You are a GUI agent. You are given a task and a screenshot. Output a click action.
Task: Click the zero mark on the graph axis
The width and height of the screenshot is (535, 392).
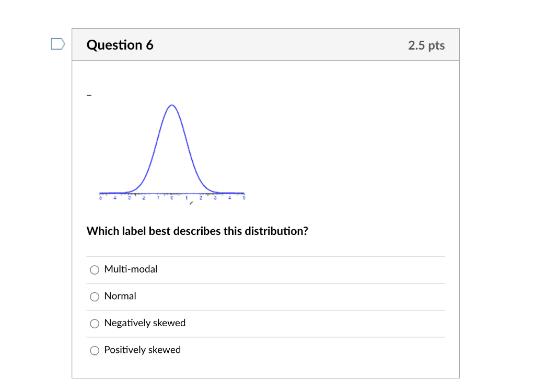tap(171, 197)
